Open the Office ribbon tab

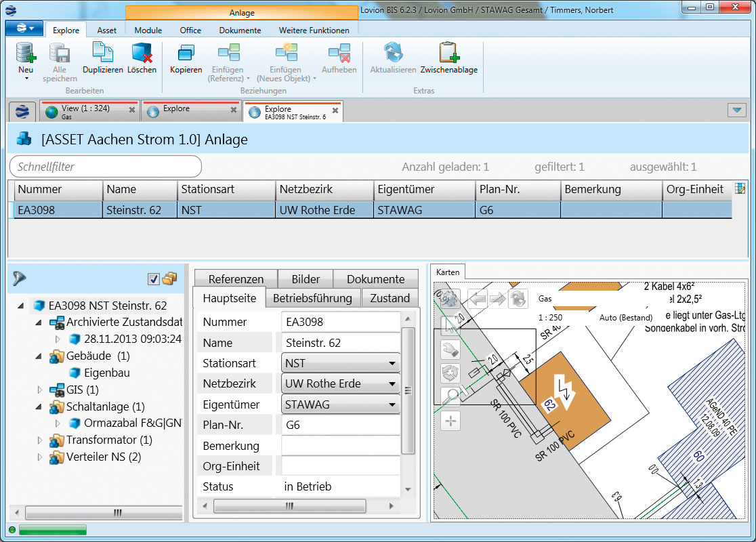coord(190,30)
